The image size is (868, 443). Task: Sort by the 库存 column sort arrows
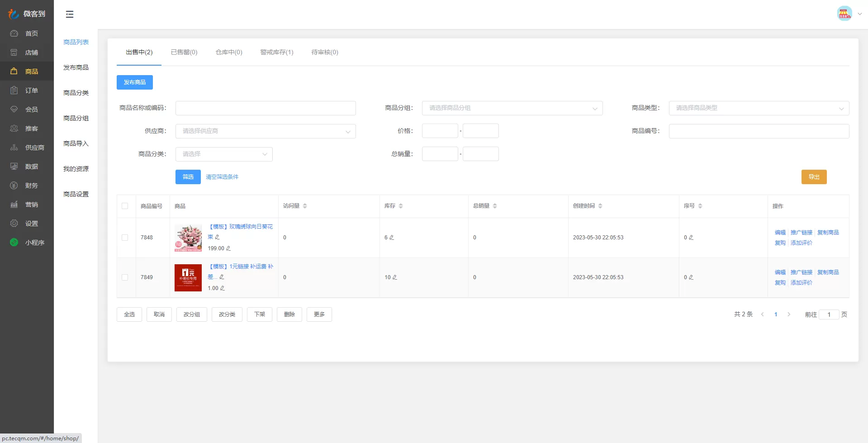click(x=401, y=206)
